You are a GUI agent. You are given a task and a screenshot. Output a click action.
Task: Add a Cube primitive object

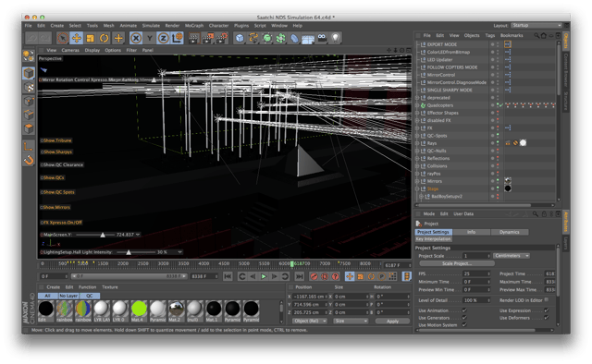pos(240,38)
